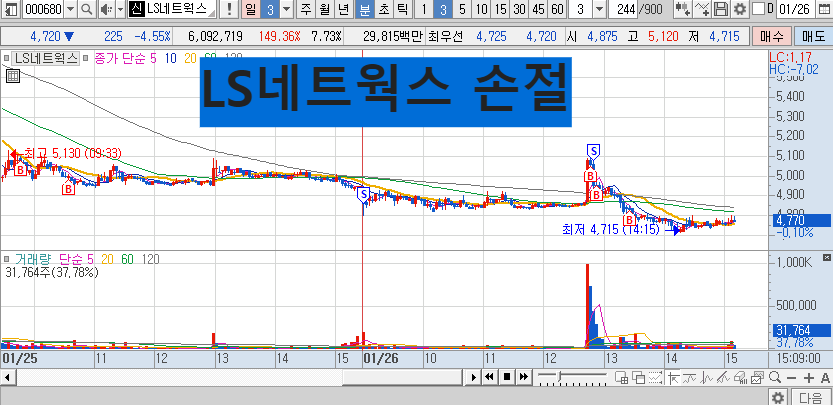Select the 월 (monthly) period button
Viewport: 833px width, 405px height.
click(x=324, y=9)
